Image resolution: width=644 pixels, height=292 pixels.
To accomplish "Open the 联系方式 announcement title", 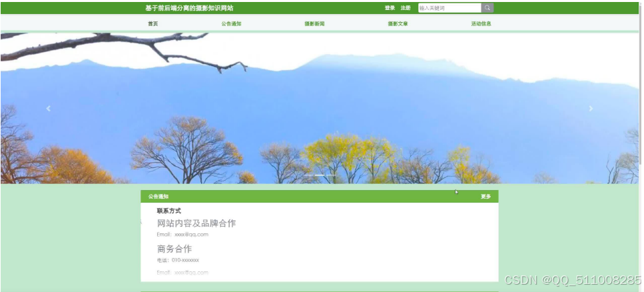I will click(x=168, y=211).
